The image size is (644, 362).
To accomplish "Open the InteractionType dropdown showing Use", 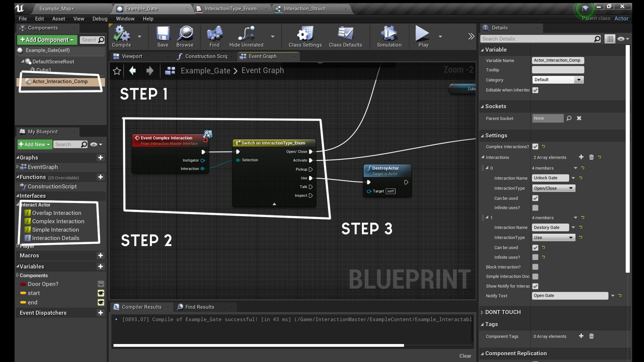I will [553, 237].
